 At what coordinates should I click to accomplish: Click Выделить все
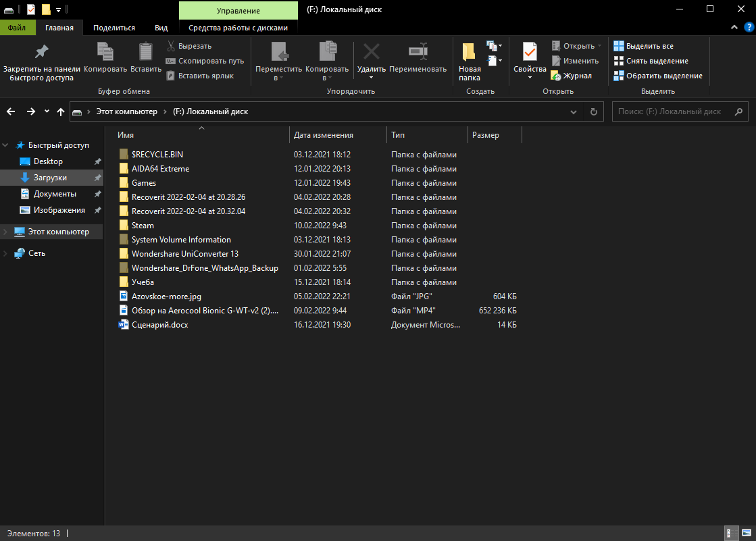pos(644,47)
